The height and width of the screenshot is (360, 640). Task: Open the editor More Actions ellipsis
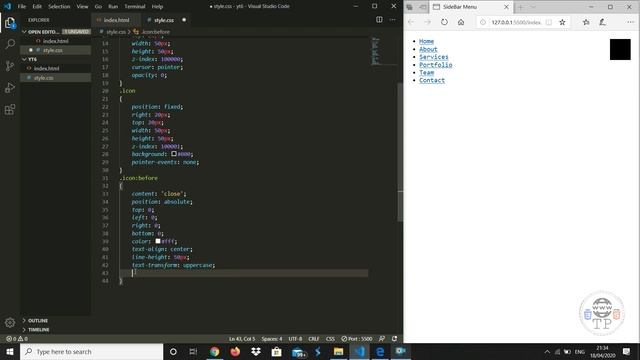[x=393, y=20]
